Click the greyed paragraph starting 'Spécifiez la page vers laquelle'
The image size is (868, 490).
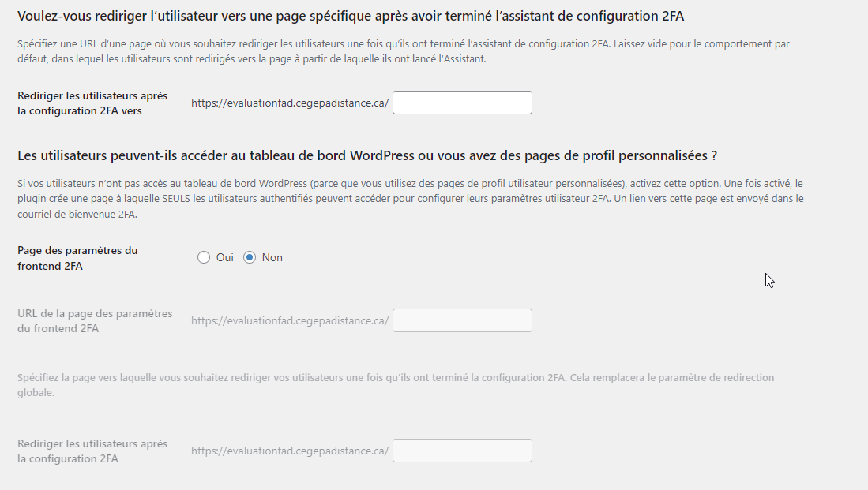(395, 384)
